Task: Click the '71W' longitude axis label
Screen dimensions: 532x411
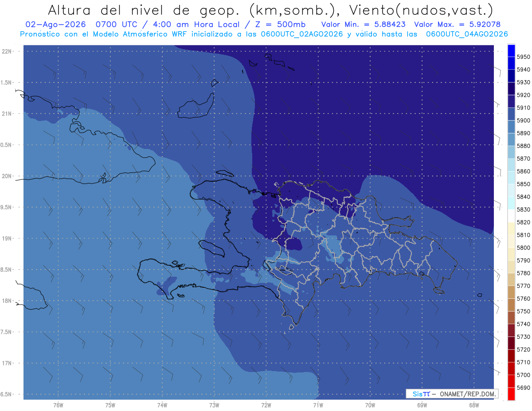Action: pos(318,405)
